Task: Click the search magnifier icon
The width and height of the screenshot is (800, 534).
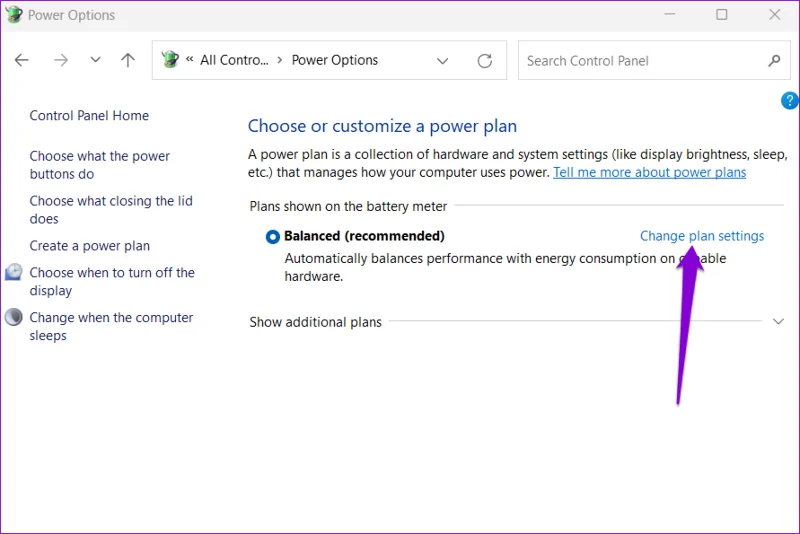Action: (x=774, y=61)
